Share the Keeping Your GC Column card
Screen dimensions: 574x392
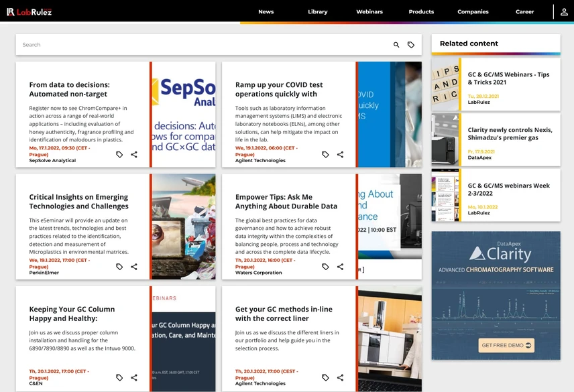pos(134,377)
